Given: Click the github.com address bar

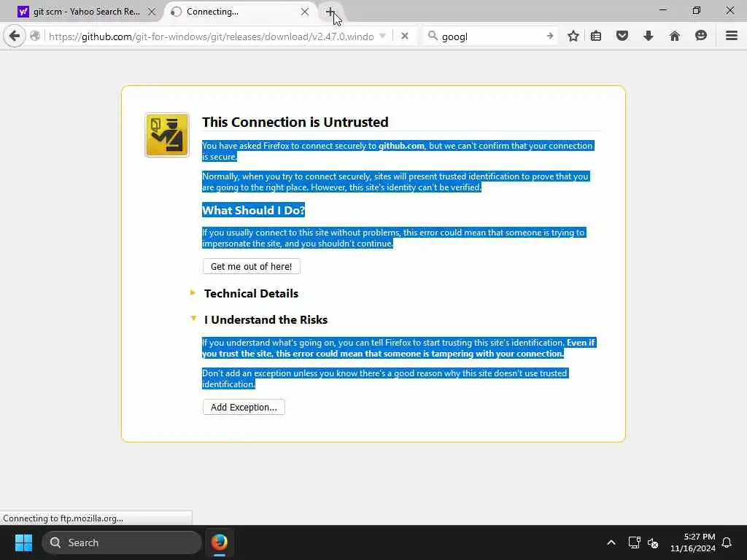Looking at the screenshot, I should point(211,36).
